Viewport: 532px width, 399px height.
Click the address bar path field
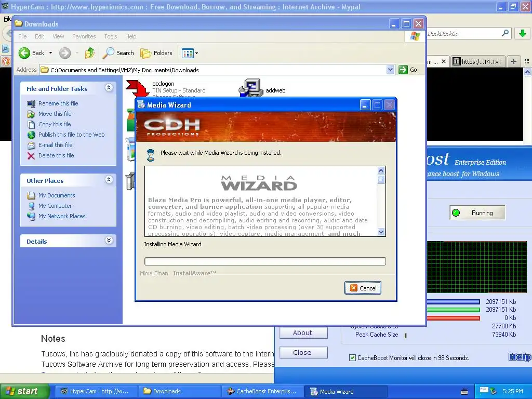pyautogui.click(x=217, y=70)
